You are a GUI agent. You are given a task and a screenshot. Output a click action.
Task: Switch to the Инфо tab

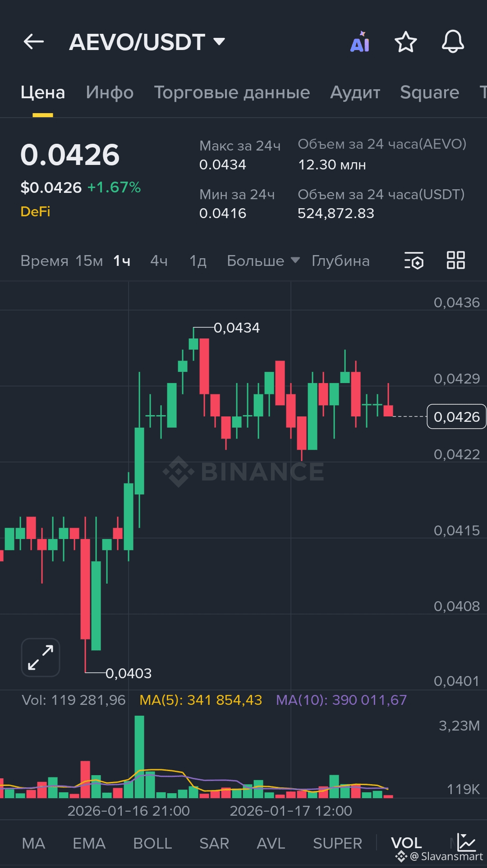point(110,92)
